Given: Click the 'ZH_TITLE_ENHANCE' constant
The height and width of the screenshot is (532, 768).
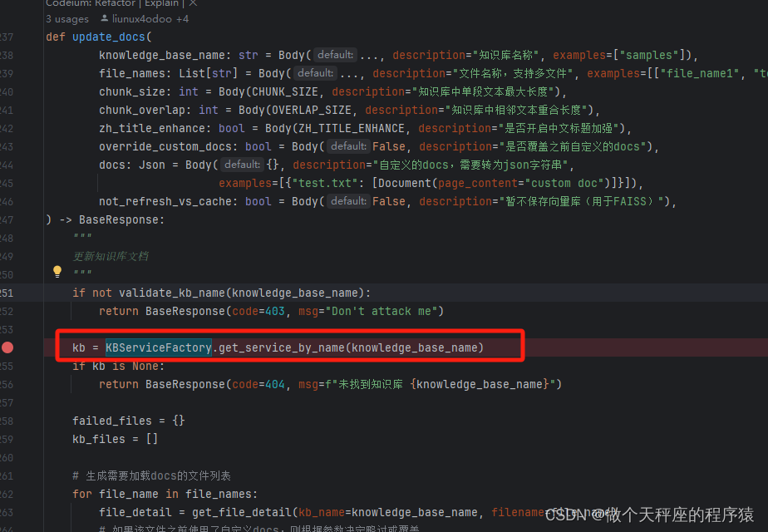Looking at the screenshot, I should click(x=352, y=128).
